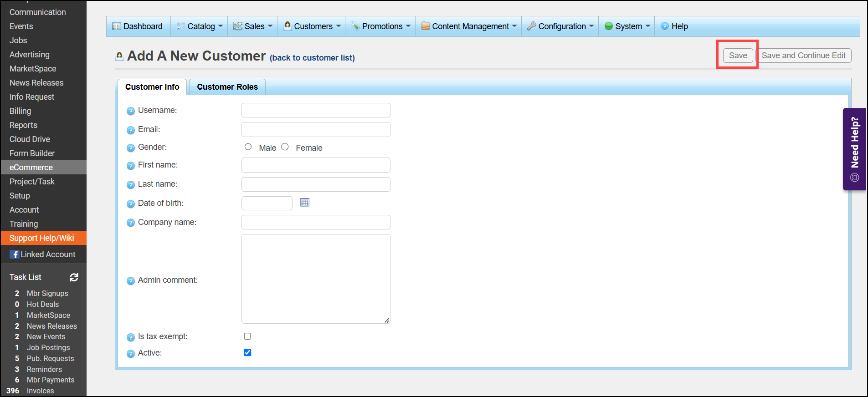
Task: Check the Is tax exempt checkbox
Action: tap(247, 336)
